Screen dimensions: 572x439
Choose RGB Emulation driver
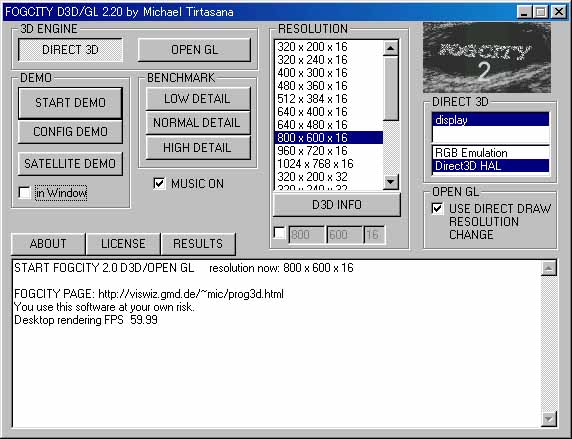(x=491, y=153)
